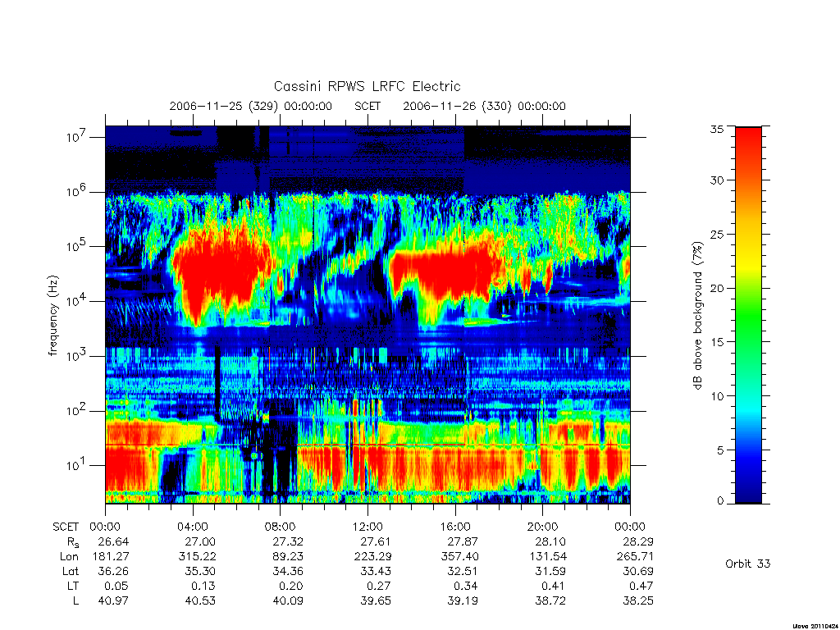Viewport: 840px width, 630px height.
Task: Click the 'SCET' label in the header line
Action: click(x=367, y=106)
